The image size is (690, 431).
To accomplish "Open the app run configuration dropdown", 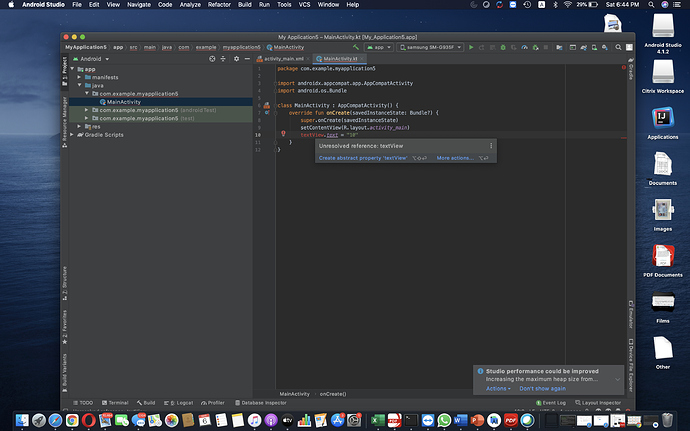I will click(x=379, y=47).
